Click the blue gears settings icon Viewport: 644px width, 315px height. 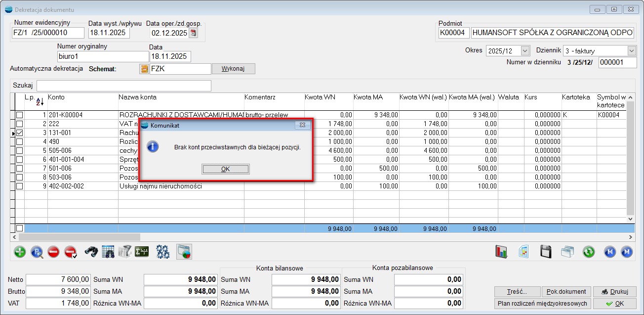pyautogui.click(x=163, y=252)
